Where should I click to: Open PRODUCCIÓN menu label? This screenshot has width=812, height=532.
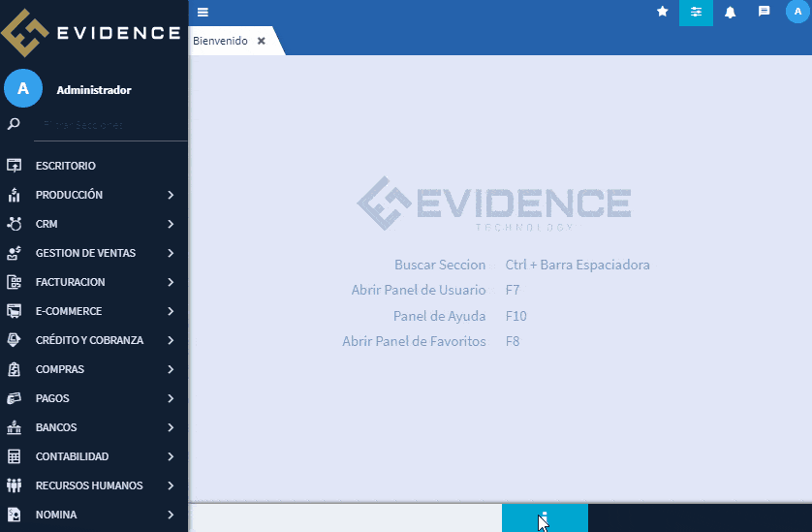[x=70, y=195]
